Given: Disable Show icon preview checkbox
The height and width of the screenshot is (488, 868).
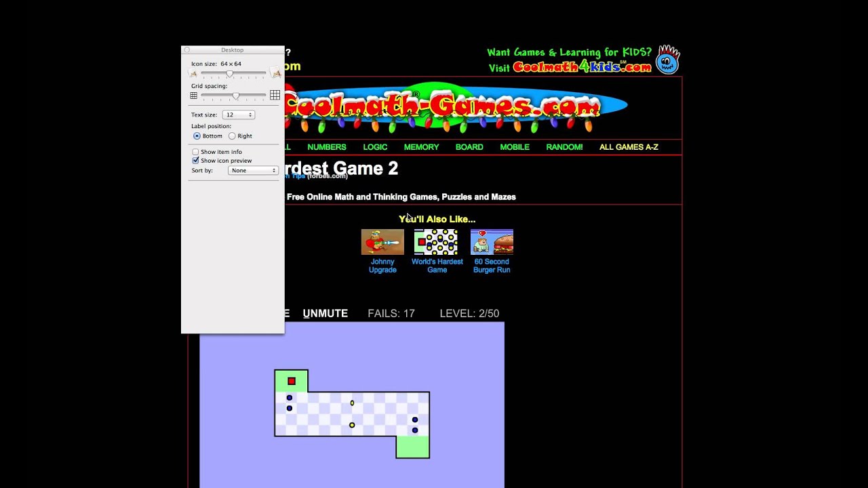Looking at the screenshot, I should click(195, 161).
